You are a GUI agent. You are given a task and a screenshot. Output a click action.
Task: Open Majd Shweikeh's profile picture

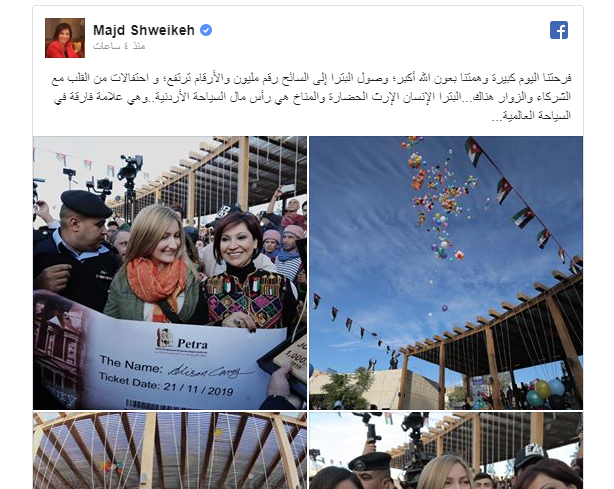(x=65, y=38)
